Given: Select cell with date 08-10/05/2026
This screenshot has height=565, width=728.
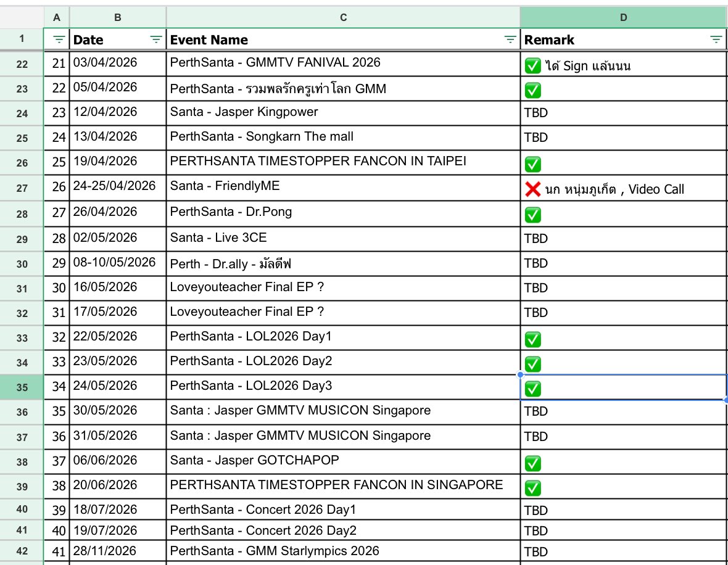Looking at the screenshot, I should click(x=118, y=264).
